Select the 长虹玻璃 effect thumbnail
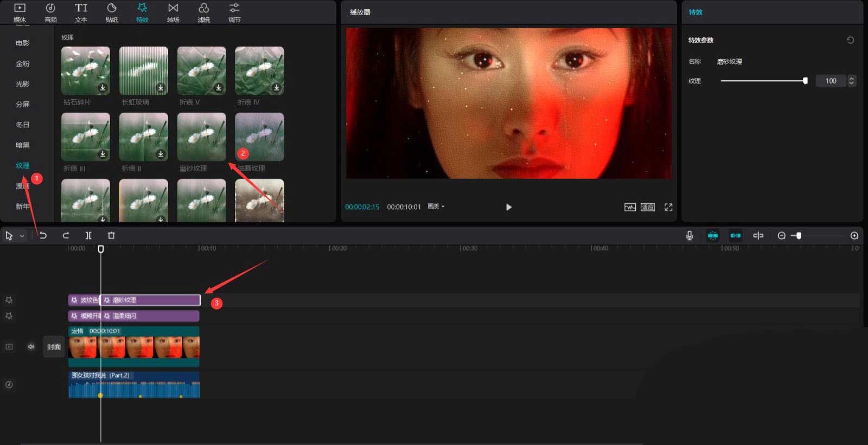 tap(143, 71)
